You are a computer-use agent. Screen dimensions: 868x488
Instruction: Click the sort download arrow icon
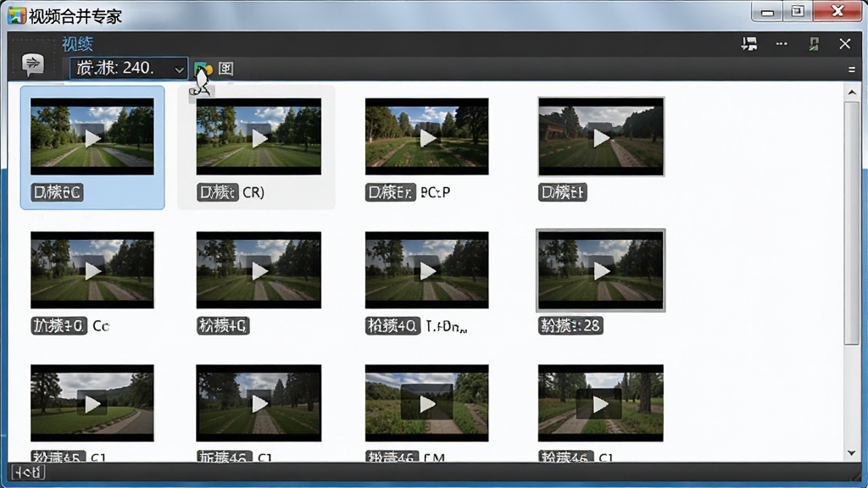pos(749,44)
